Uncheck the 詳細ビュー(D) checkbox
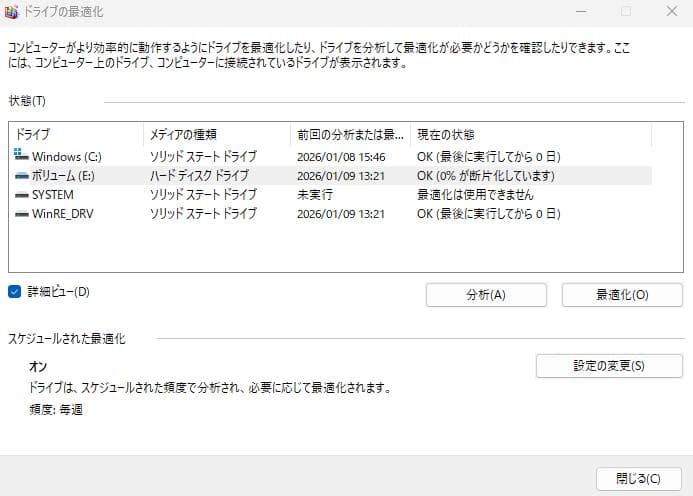Image resolution: width=693 pixels, height=496 pixels. coord(15,292)
